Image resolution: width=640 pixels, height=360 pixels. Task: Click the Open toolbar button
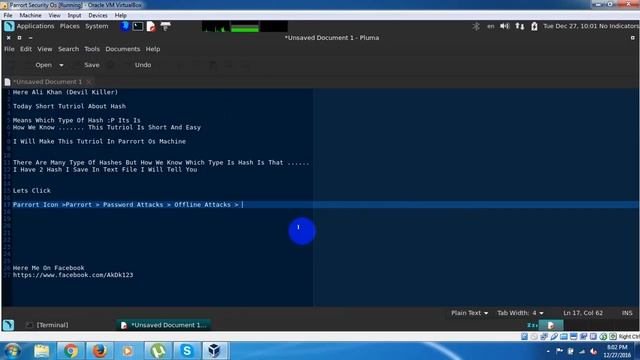43,65
